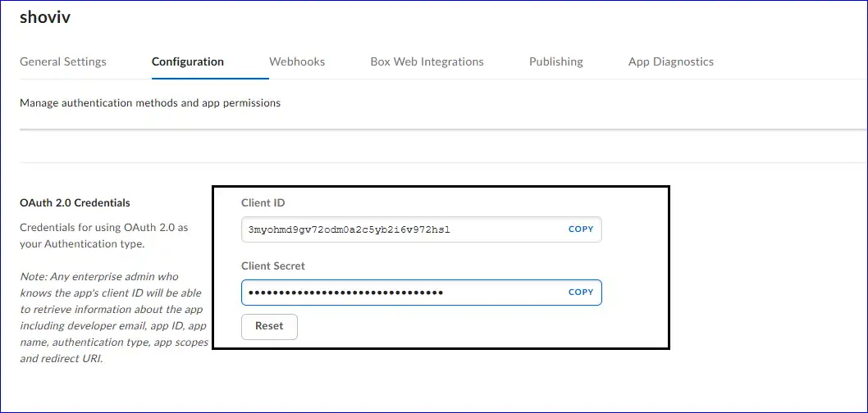Click the shoviv app title
Viewport: 868px width, 413px height.
point(45,18)
